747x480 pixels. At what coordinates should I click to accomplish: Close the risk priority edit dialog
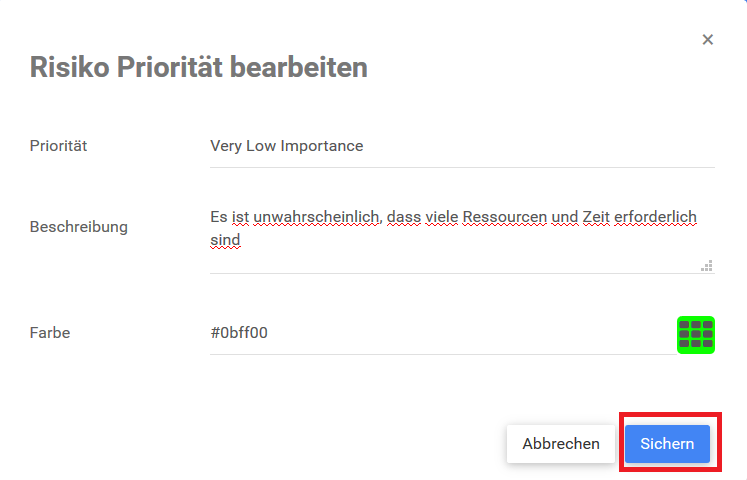(x=708, y=40)
